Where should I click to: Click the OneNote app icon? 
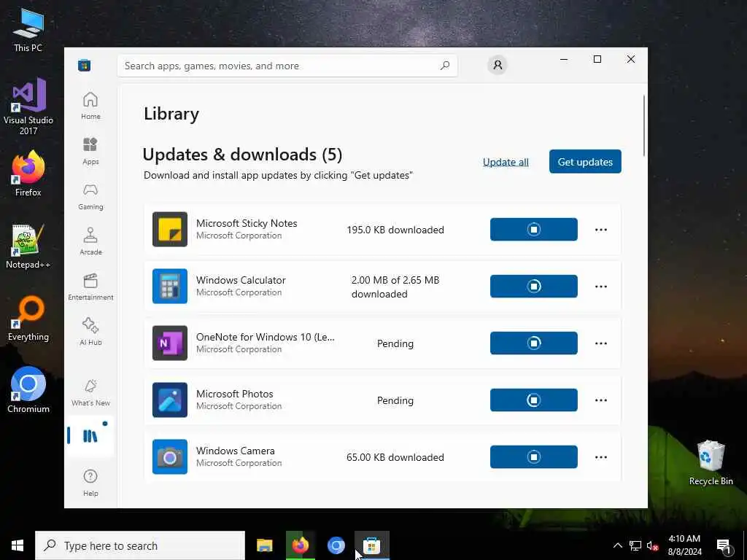coord(169,343)
